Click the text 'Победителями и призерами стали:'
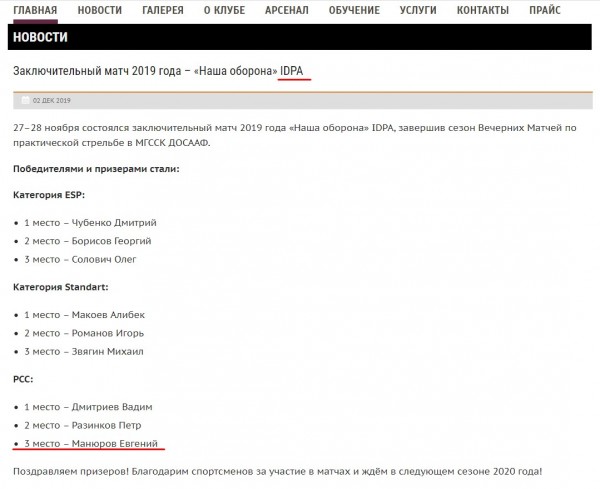The image size is (600, 489). (96, 169)
